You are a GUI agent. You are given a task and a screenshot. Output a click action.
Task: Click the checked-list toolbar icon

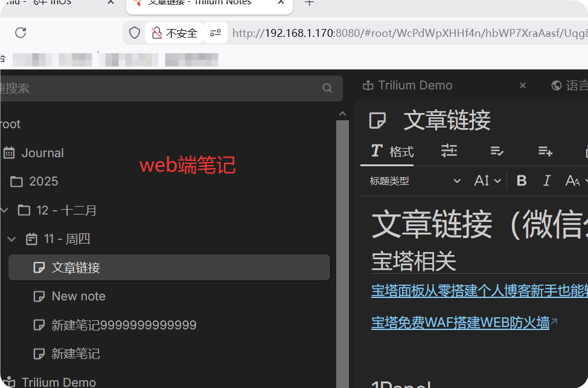click(497, 151)
